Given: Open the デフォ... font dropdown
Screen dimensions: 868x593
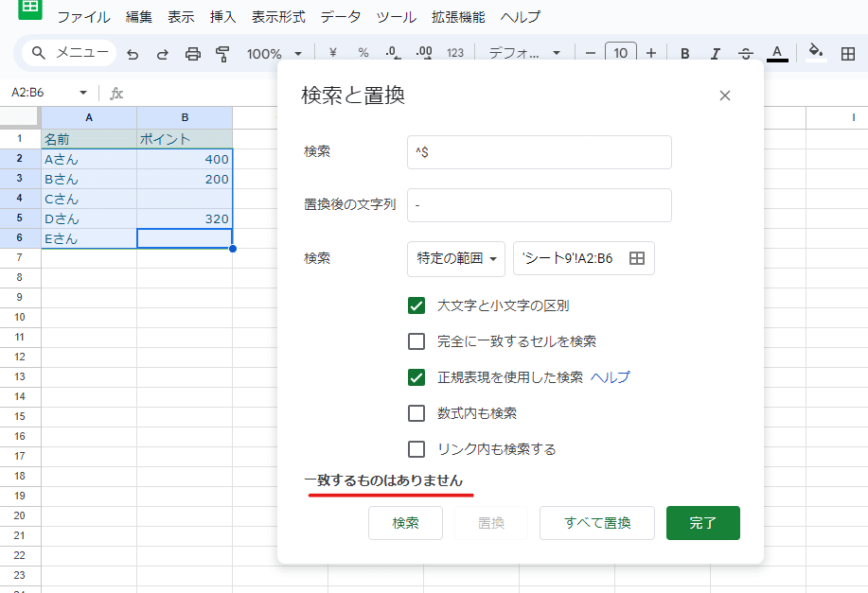Looking at the screenshot, I should point(524,53).
